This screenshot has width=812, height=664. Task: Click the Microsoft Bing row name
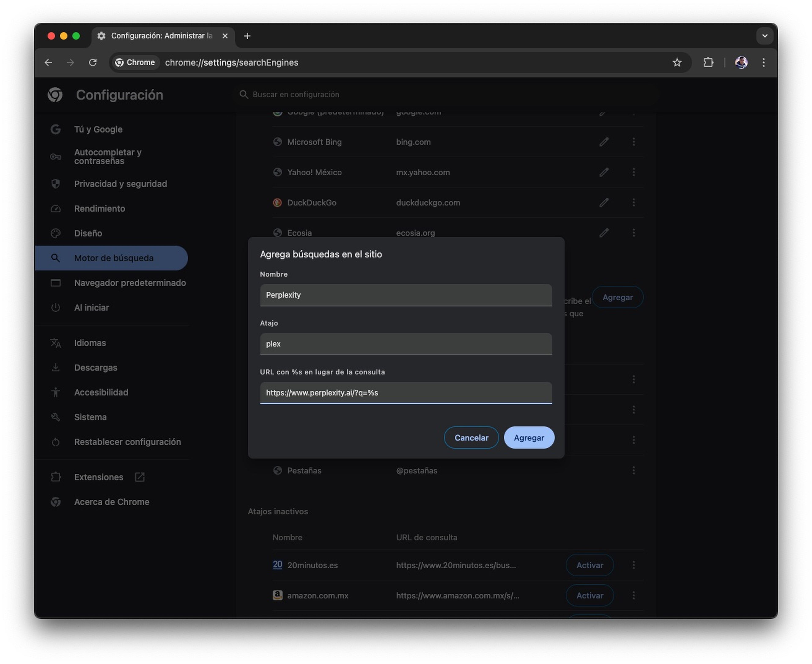click(314, 142)
